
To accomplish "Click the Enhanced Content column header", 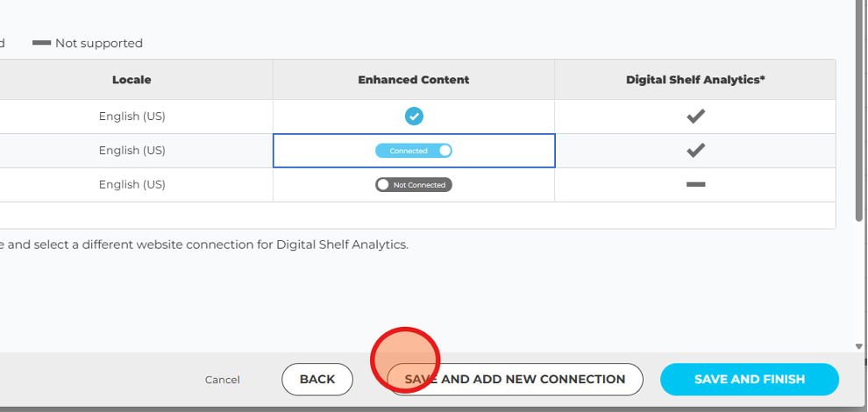I will point(414,80).
